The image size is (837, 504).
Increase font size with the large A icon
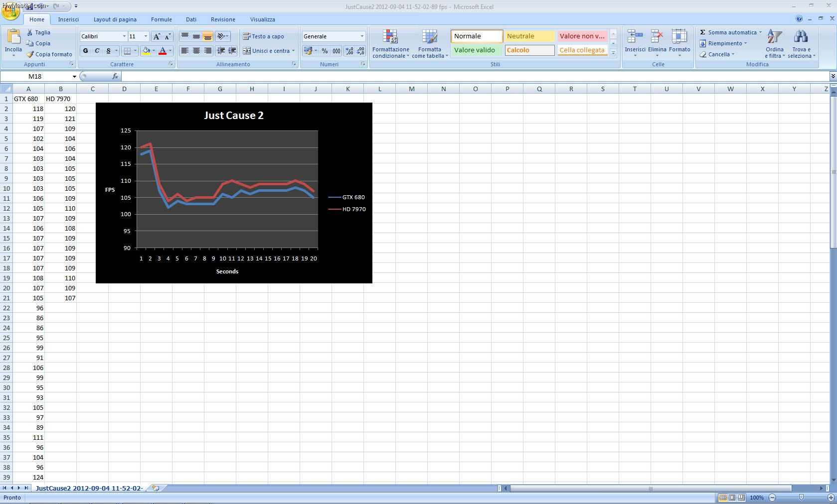(x=157, y=36)
